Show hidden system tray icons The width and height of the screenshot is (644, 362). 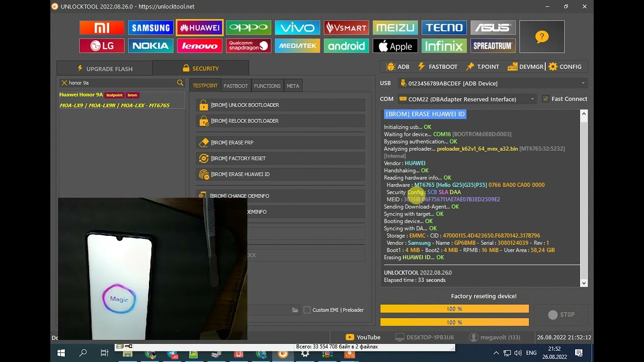click(x=496, y=353)
